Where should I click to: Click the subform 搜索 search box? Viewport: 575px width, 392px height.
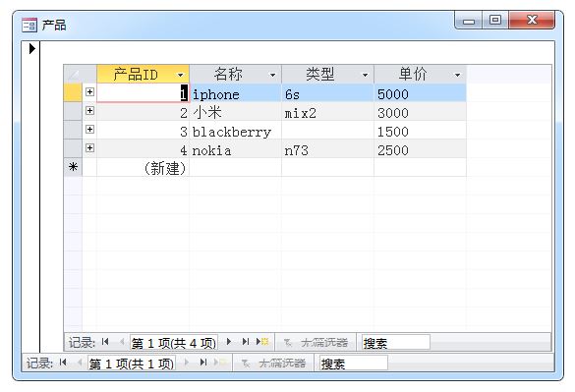396,343
